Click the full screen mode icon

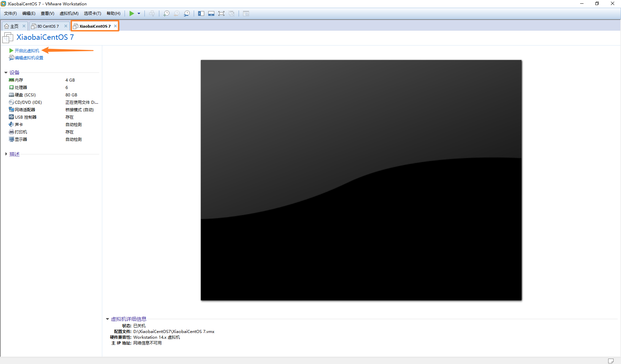[221, 13]
